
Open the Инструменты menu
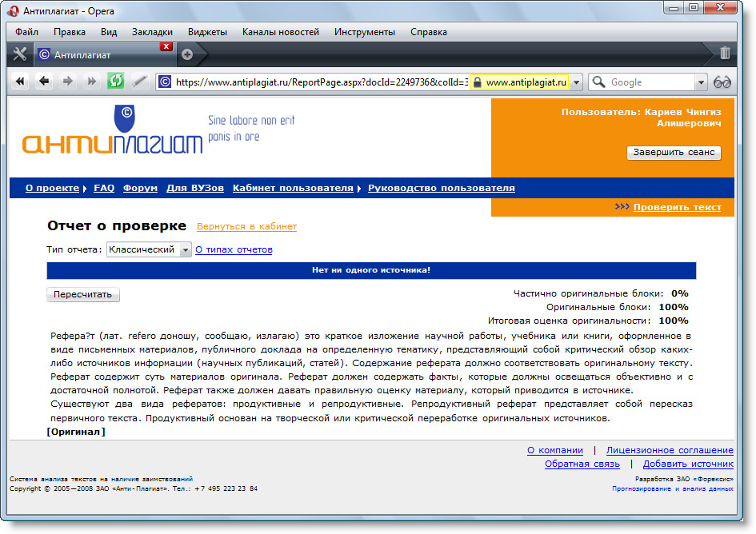click(364, 32)
